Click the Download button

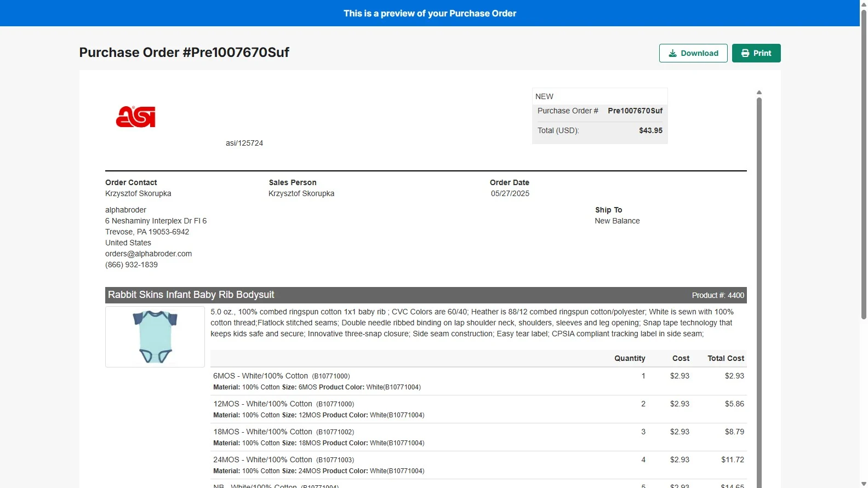click(693, 53)
